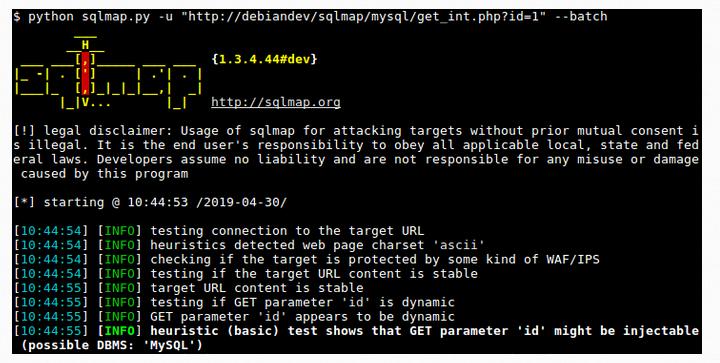720x363 pixels.
Task: Click the bold green INFO tag on heuristic line
Action: [119, 331]
